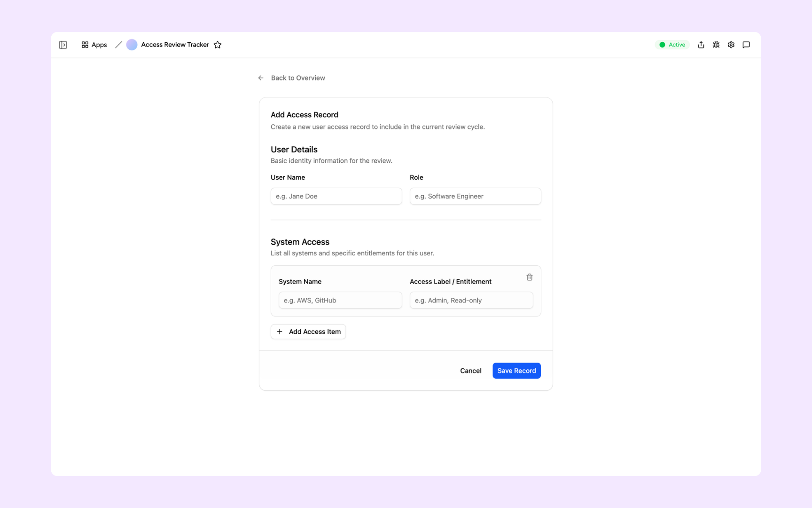Click the Access Review Tracker app avatar
The height and width of the screenshot is (508, 812).
[x=132, y=45]
